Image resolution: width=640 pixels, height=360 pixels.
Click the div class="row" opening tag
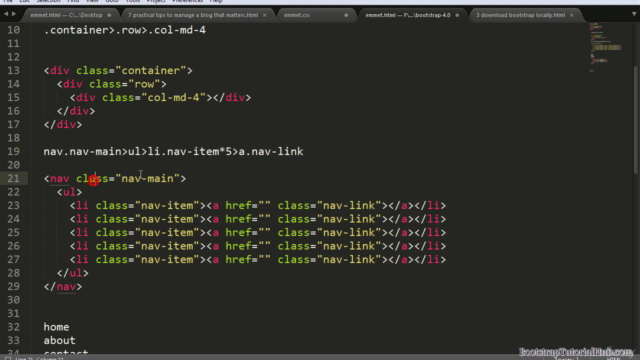(x=112, y=84)
